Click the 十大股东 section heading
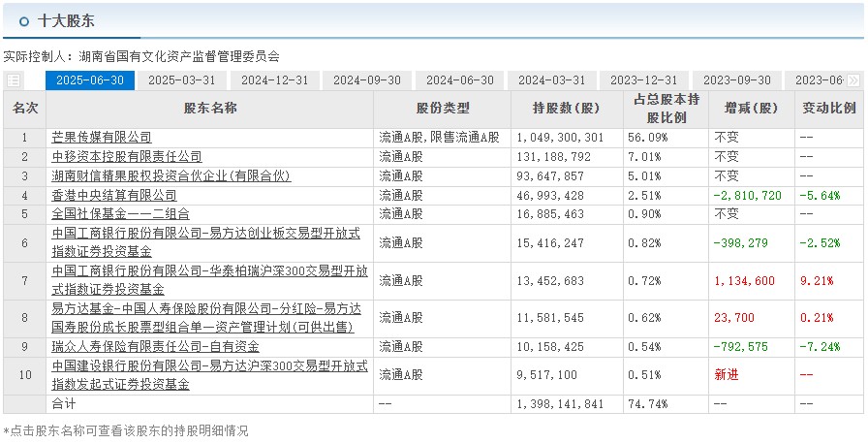This screenshot has width=868, height=444. point(66,21)
